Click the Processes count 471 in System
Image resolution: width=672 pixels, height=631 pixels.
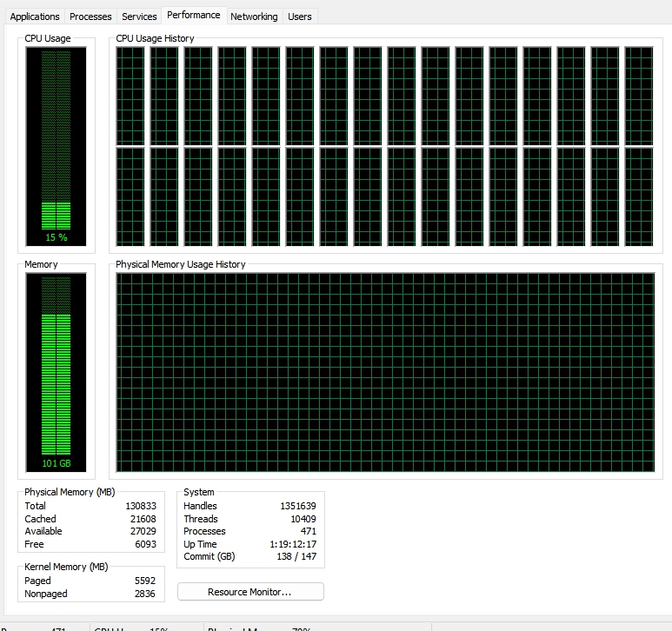pyautogui.click(x=309, y=531)
